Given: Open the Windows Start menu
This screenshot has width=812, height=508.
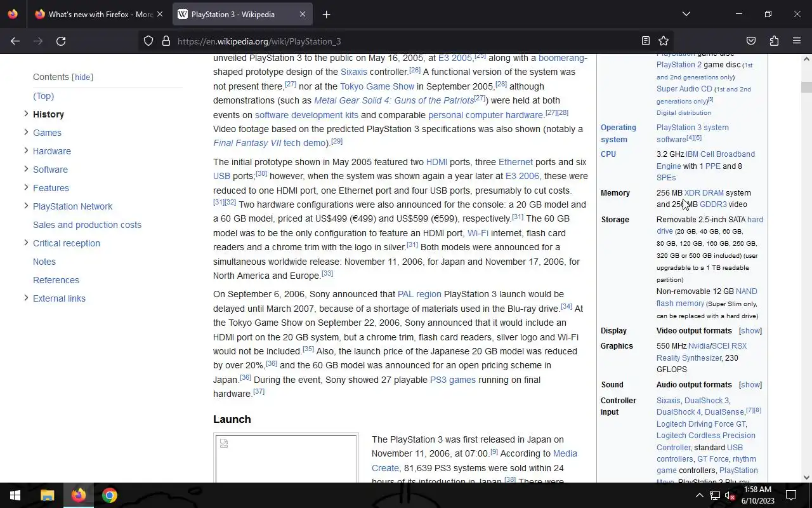Looking at the screenshot, I should (15, 495).
